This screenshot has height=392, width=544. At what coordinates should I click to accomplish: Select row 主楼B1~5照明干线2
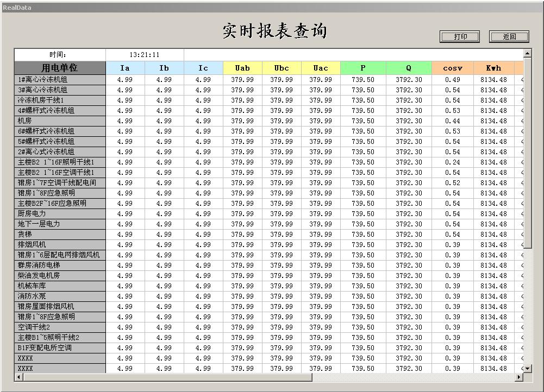(60, 338)
